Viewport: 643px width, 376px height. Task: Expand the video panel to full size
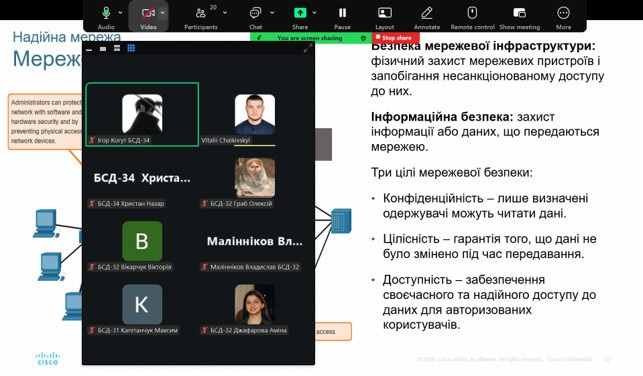tap(308, 49)
